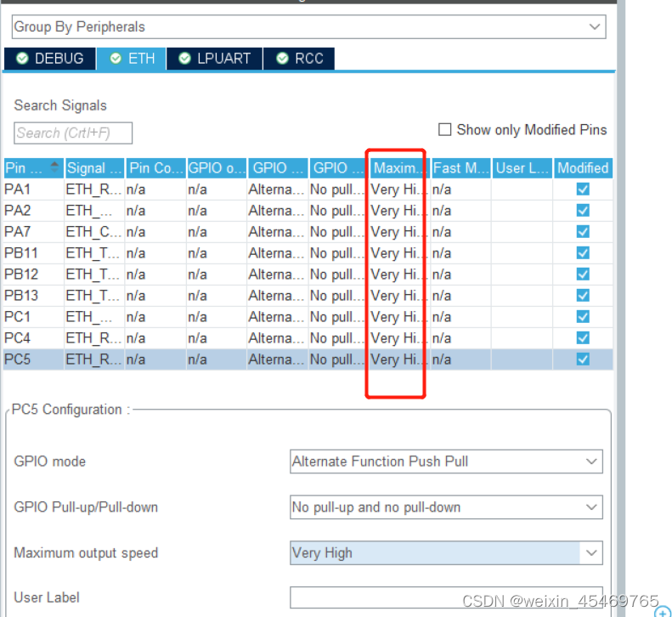Viewport: 672px width, 617px height.
Task: Click the Search Signals input field
Action: coord(73,133)
